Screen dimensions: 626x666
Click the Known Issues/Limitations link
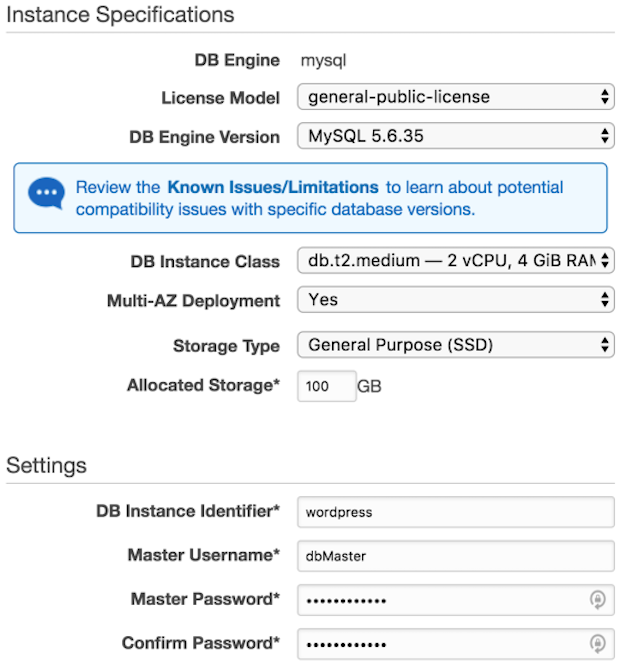pyautogui.click(x=273, y=187)
